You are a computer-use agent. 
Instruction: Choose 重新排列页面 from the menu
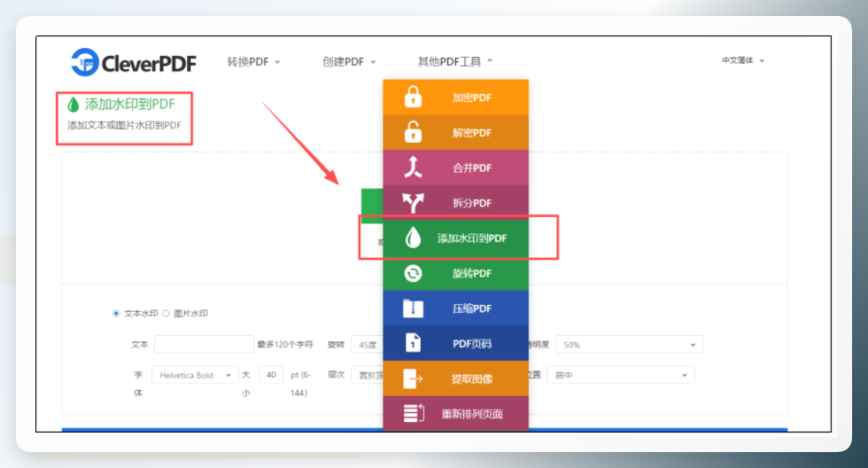(x=455, y=413)
